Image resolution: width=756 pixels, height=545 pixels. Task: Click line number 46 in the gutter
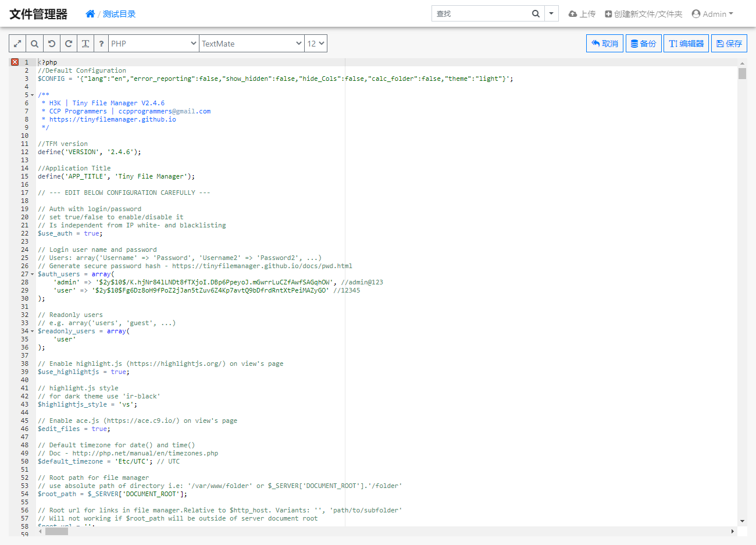coord(25,429)
